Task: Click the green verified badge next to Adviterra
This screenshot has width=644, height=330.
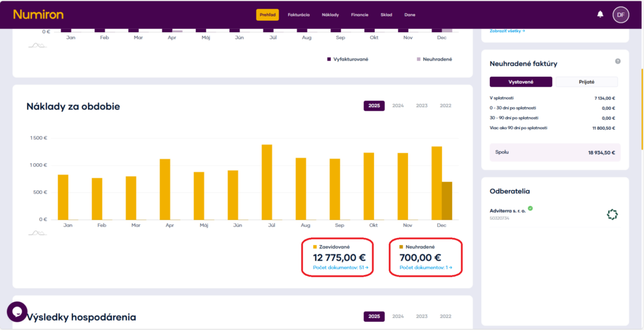Action: (531, 208)
